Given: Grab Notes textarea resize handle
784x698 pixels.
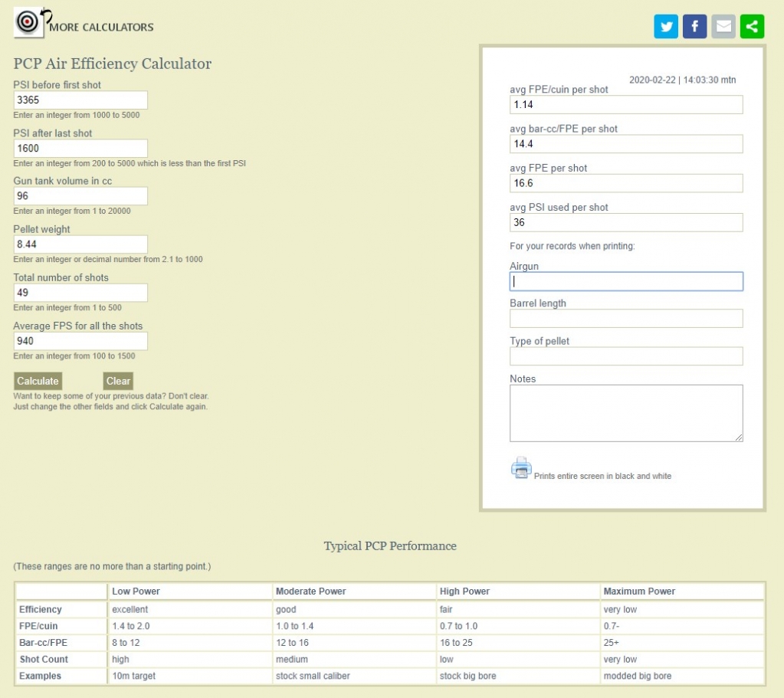Looking at the screenshot, I should pos(739,437).
